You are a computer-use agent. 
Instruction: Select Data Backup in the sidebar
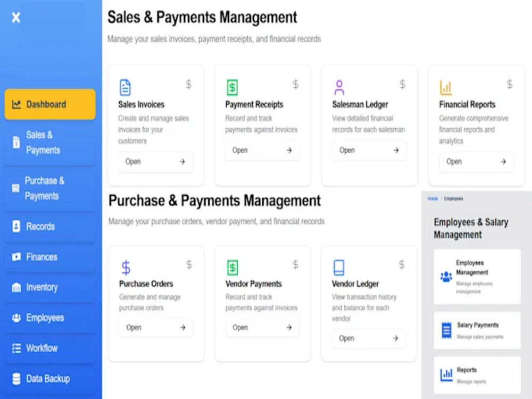tap(50, 379)
